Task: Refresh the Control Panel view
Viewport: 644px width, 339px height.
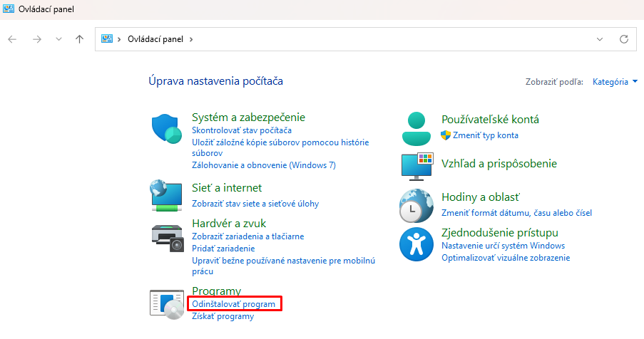Action: pyautogui.click(x=624, y=39)
